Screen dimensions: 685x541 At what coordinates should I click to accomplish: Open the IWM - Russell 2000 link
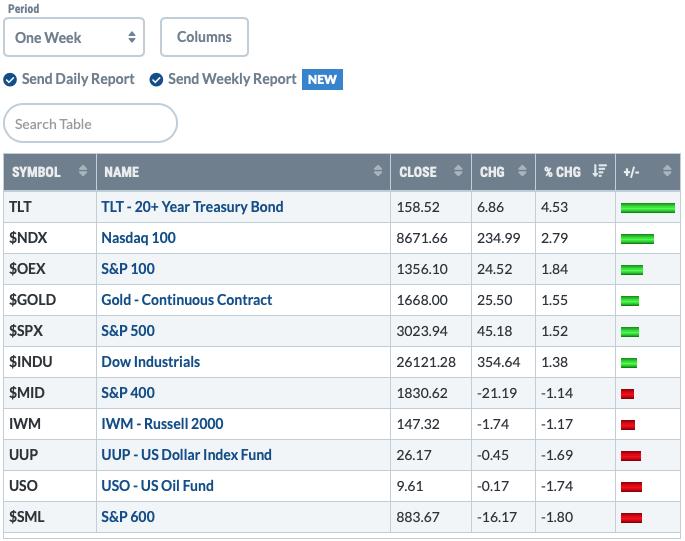(162, 424)
